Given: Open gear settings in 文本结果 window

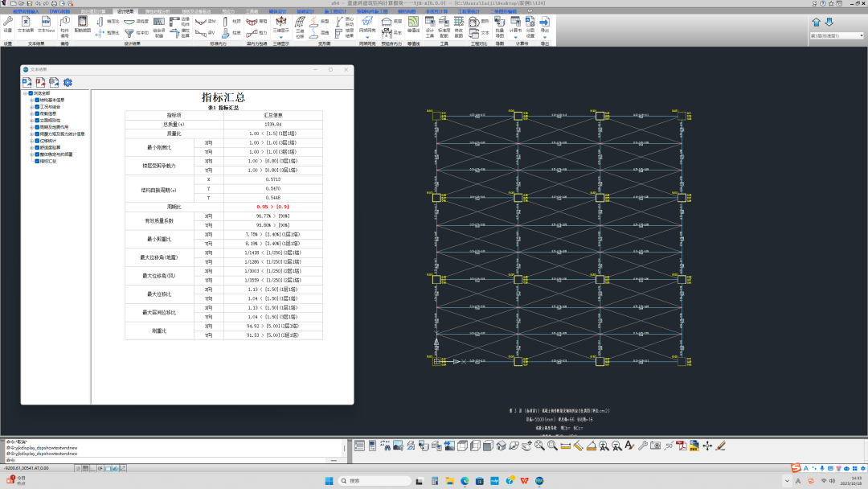Looking at the screenshot, I should (x=68, y=83).
